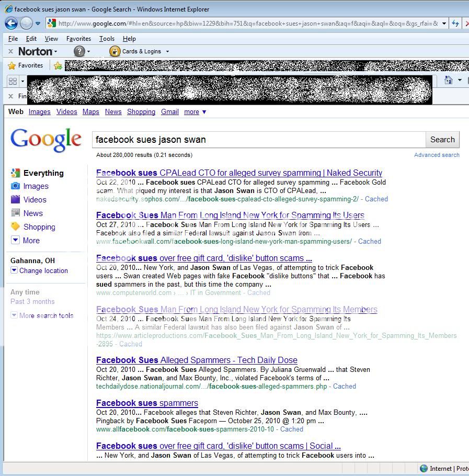
Task: Click Change location under Gahanna, OH
Action: pos(43,270)
